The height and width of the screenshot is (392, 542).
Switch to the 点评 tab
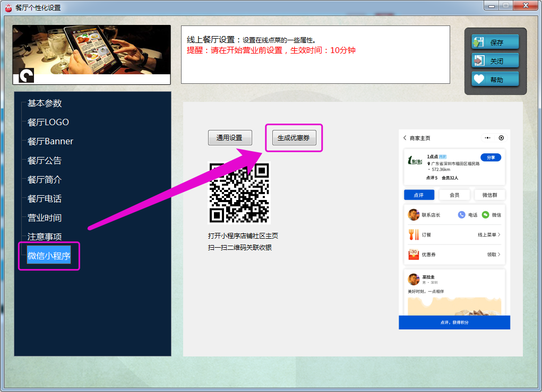(419, 195)
